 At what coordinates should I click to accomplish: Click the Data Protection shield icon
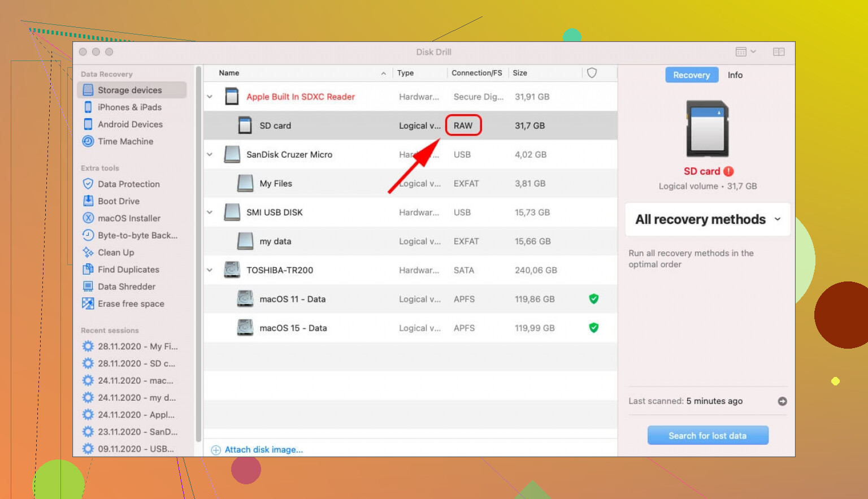88,184
